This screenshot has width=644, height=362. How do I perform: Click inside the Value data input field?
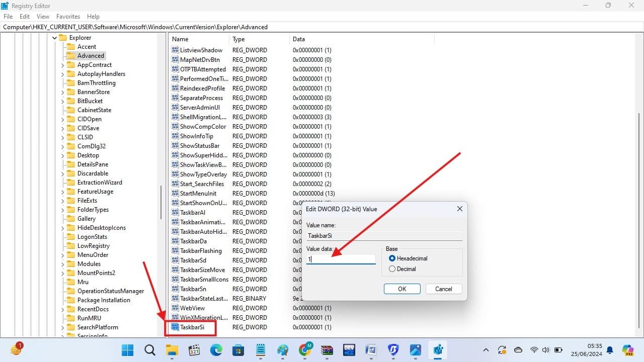341,258
